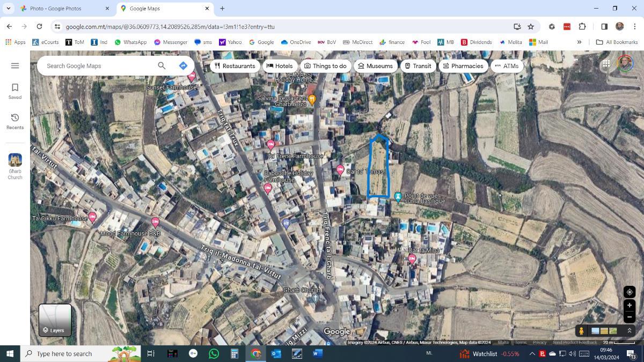Open Recents in sidebar

tap(15, 121)
